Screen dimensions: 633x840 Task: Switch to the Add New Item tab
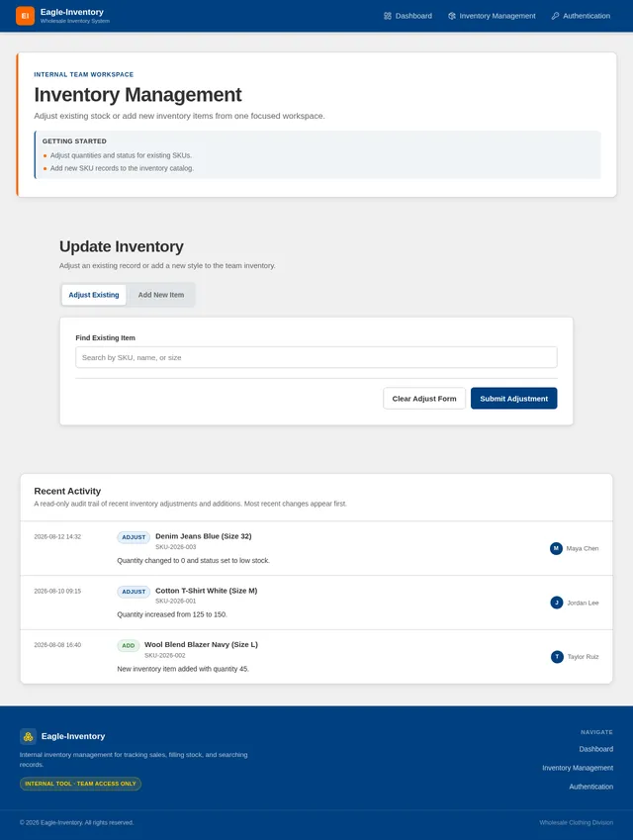click(x=160, y=295)
